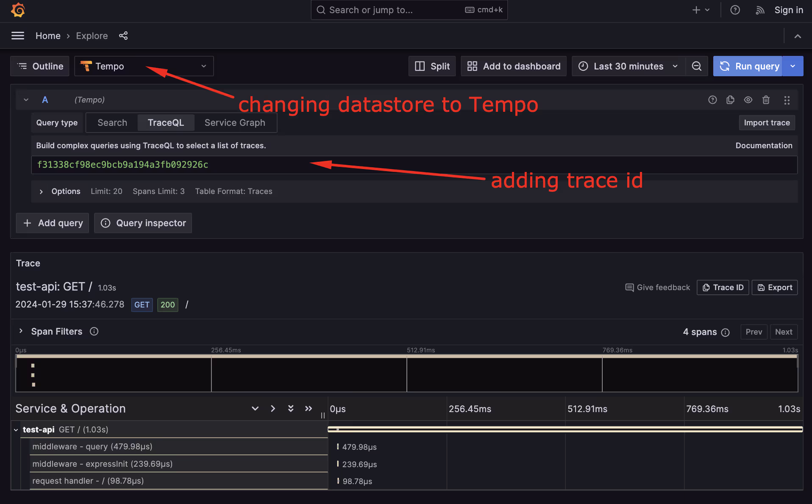Toggle query A visibility with the eye icon
Viewport: 812px width, 504px height.
(748, 100)
